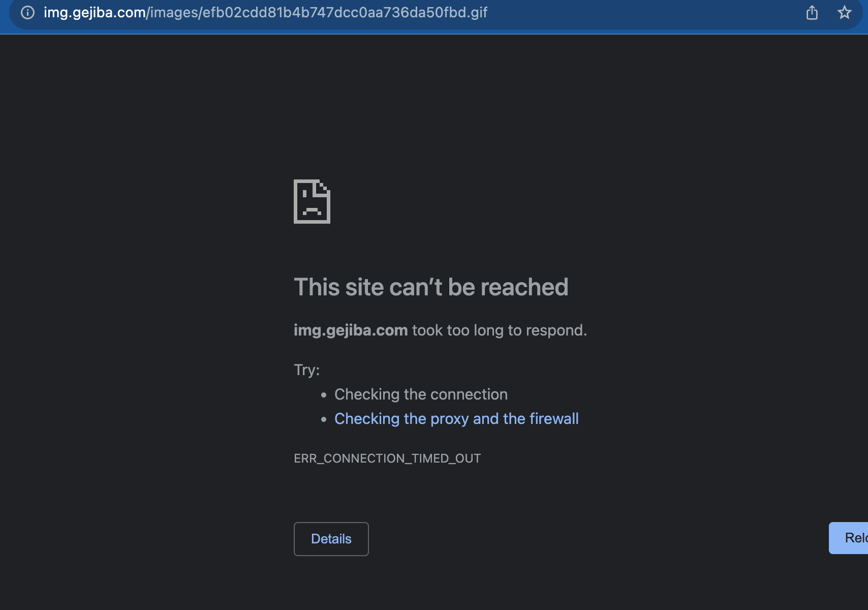
Task: Click the word 'firewall' in the suggestion link
Action: pyautogui.click(x=554, y=419)
